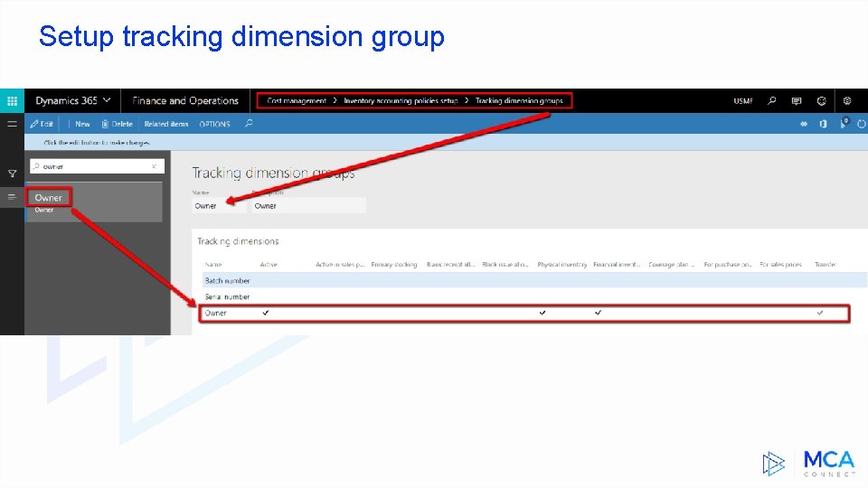
Task: Open the settings gear icon
Action: coord(847,100)
